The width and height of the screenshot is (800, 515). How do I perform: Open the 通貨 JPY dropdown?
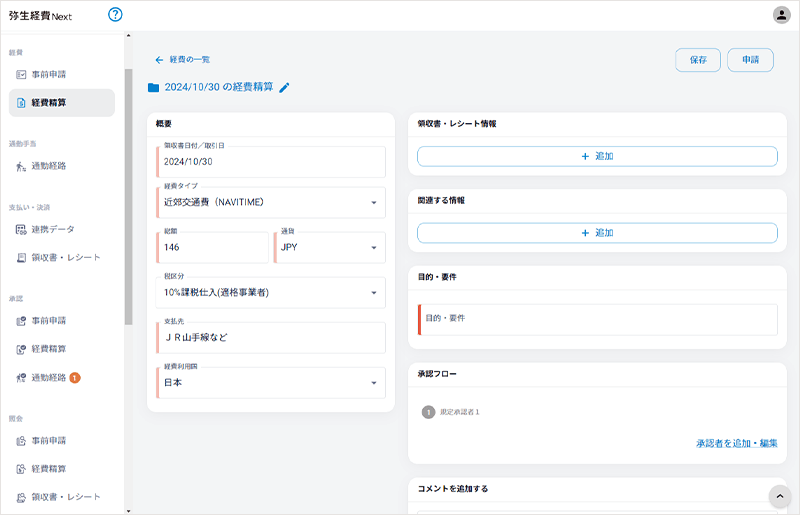pos(374,247)
